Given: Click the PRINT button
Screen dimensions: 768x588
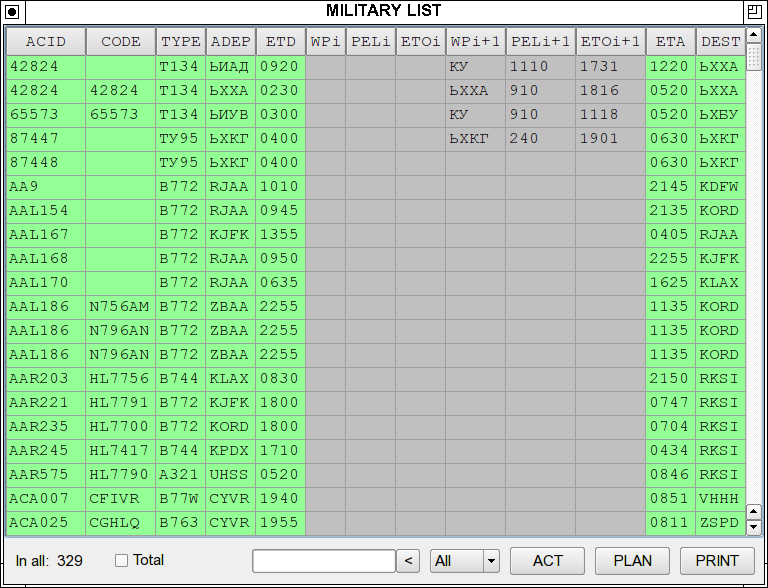Looking at the screenshot, I should pyautogui.click(x=717, y=561).
